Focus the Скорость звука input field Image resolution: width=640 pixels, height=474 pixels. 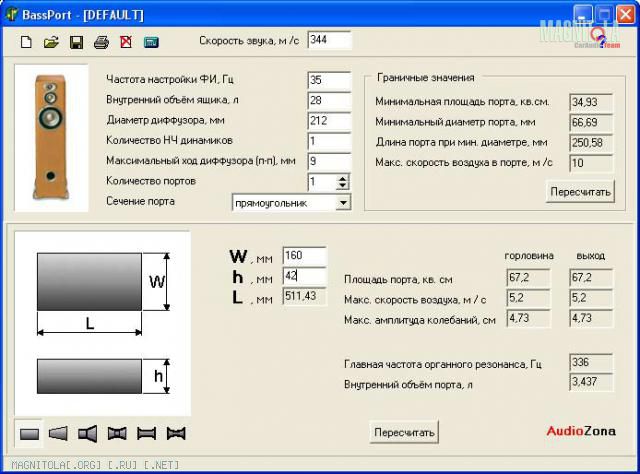[329, 40]
